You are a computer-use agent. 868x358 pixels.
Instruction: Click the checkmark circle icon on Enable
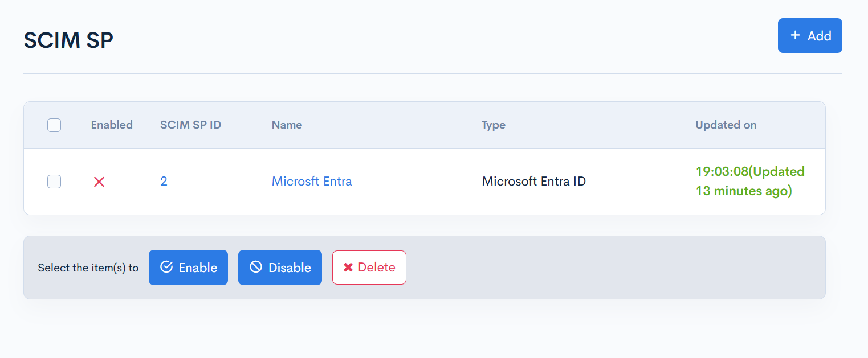[x=166, y=267]
